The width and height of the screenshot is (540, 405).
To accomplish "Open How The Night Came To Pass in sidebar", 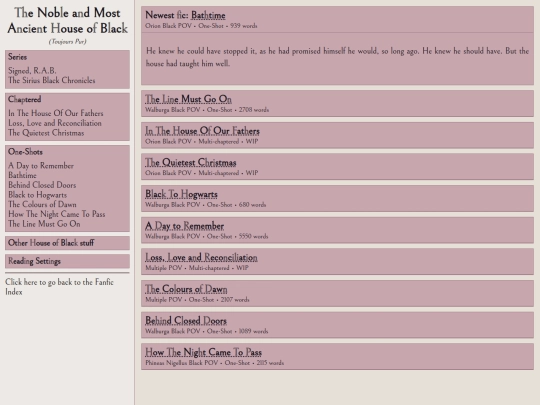I will click(x=57, y=214).
